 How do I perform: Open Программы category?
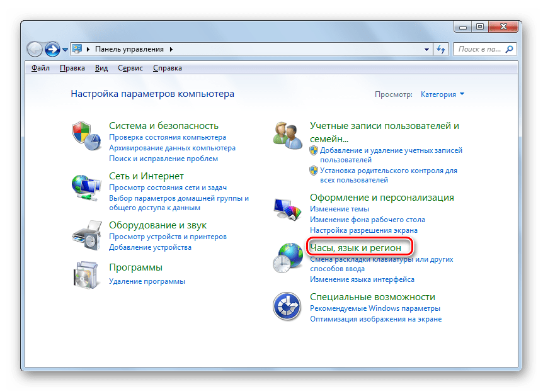pos(136,267)
